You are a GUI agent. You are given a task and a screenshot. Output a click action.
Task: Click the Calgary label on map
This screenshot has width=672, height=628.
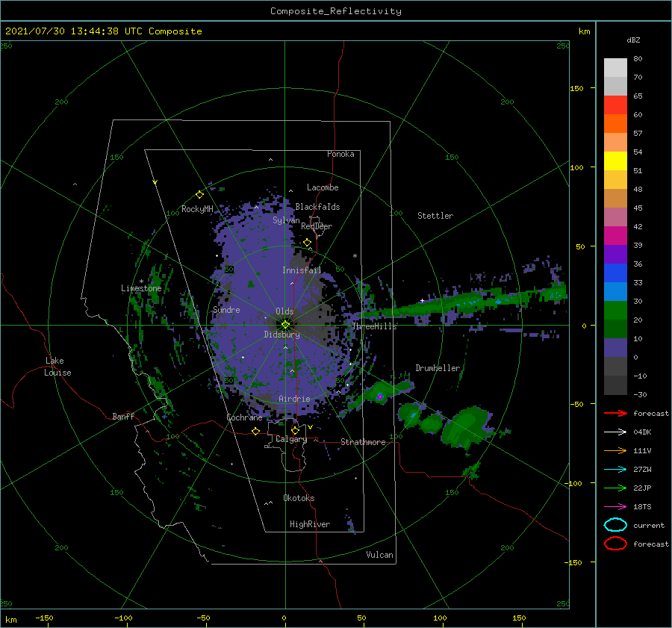291,439
